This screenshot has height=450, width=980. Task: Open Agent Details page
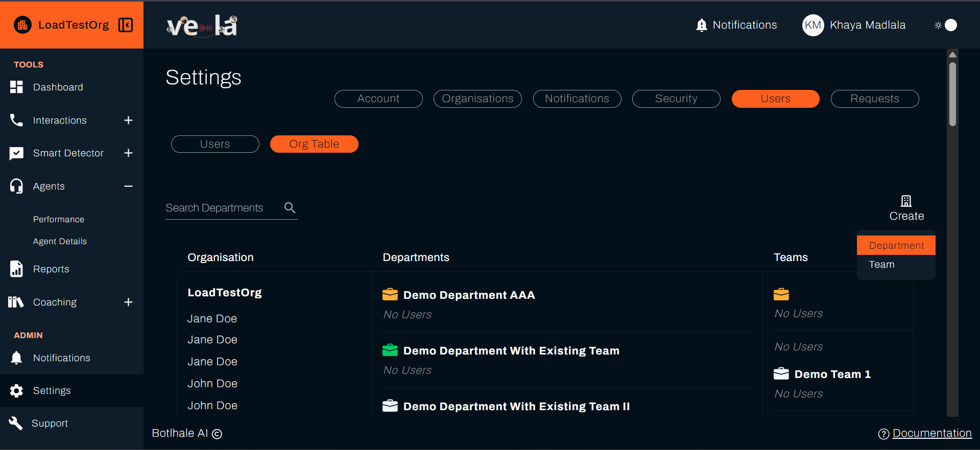[x=60, y=242]
